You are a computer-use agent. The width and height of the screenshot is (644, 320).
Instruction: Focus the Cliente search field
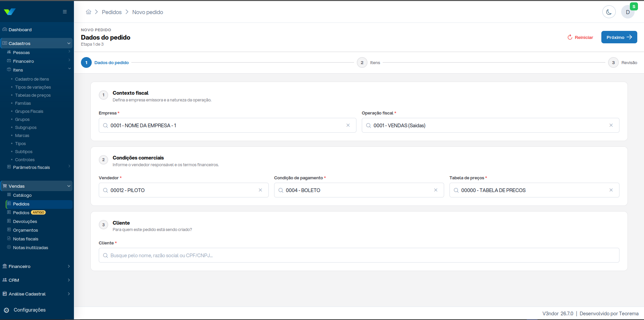tap(359, 255)
